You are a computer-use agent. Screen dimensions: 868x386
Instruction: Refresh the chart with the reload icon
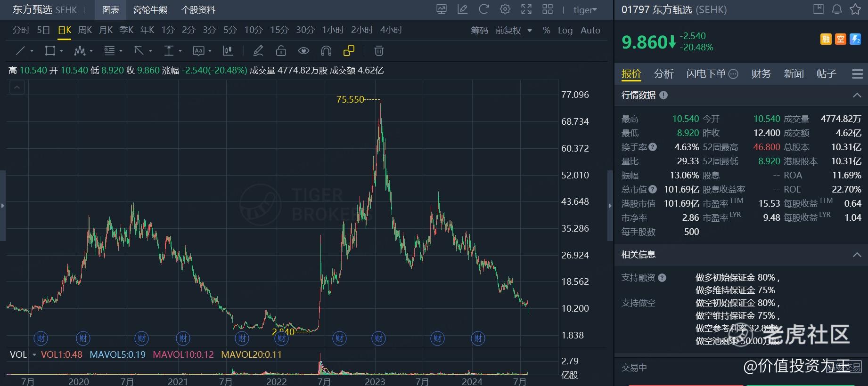pyautogui.click(x=484, y=9)
